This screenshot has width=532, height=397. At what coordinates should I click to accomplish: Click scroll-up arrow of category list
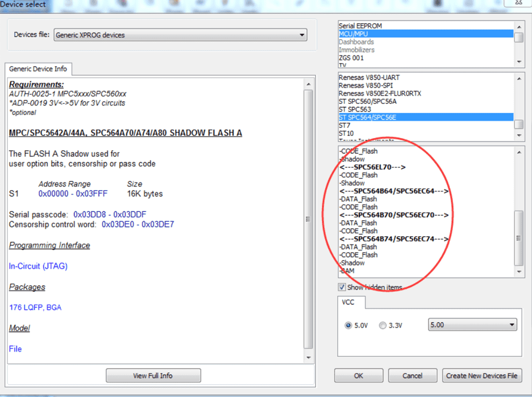519,26
